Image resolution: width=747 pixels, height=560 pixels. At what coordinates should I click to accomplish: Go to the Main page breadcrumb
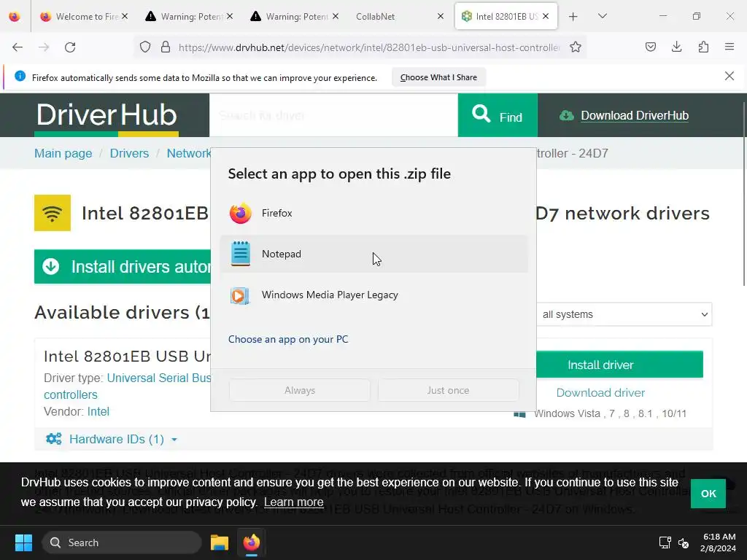pyautogui.click(x=63, y=153)
